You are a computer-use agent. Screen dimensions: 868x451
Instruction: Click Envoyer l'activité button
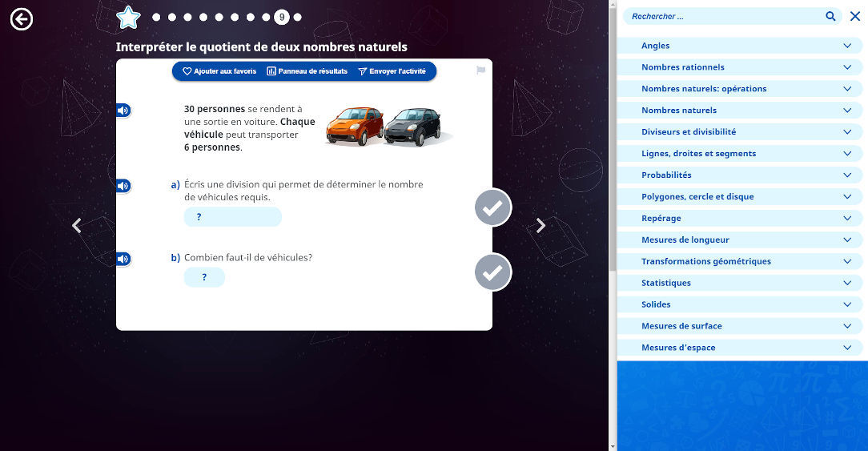pos(392,71)
